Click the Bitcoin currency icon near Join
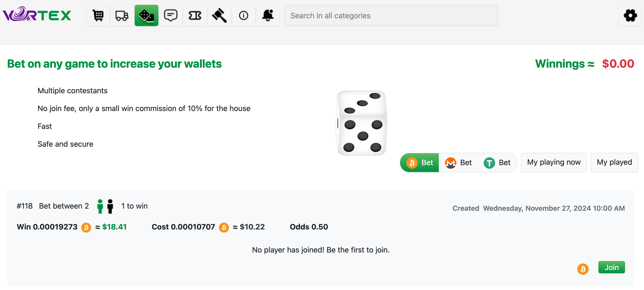Viewport: 644px width, 290px height. [x=583, y=267]
